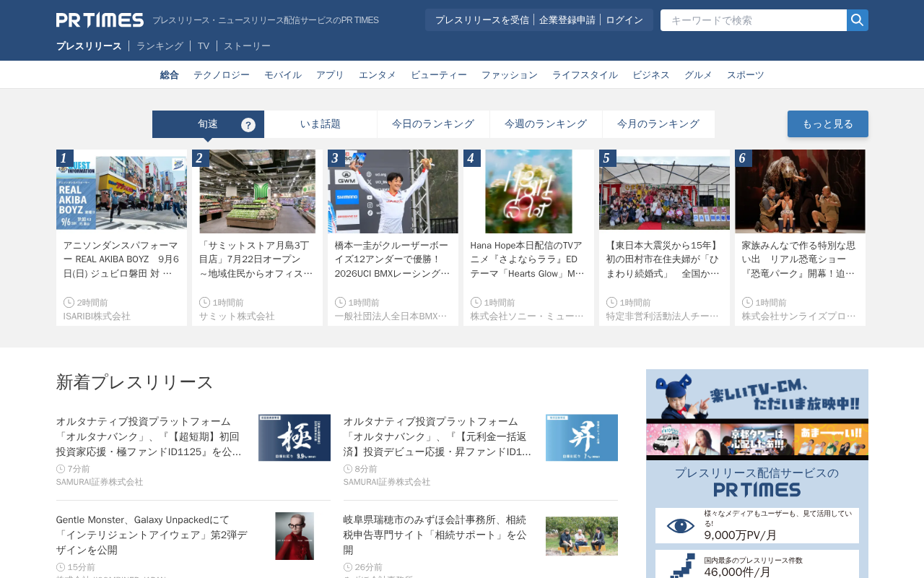924x578 pixels.
Task: Open ストーリー in header navigation
Action: point(247,46)
